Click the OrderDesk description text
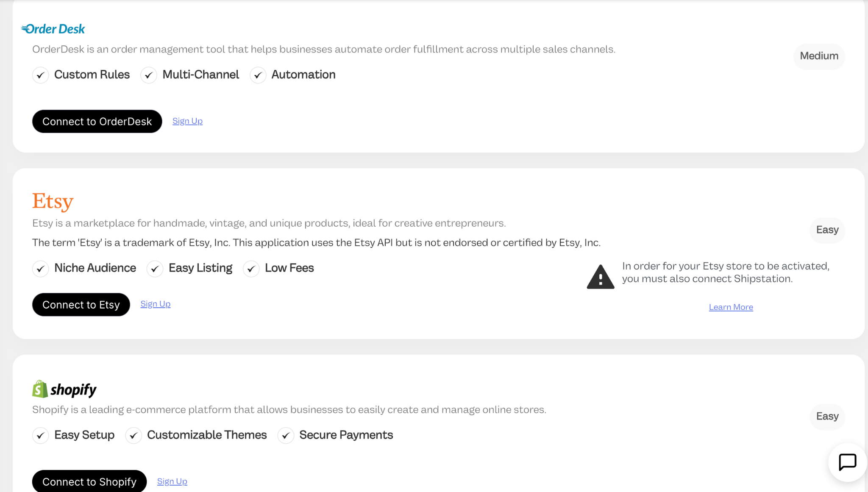 324,50
